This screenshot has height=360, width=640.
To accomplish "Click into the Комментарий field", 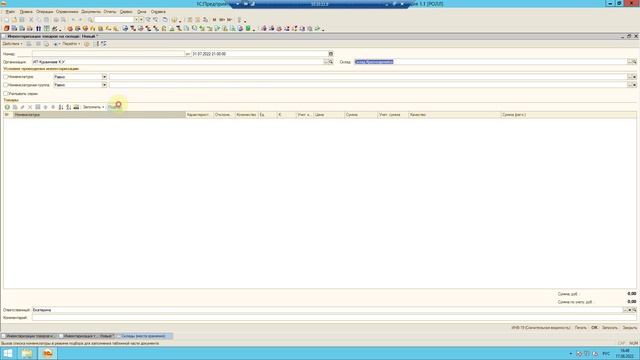I will pos(334,318).
